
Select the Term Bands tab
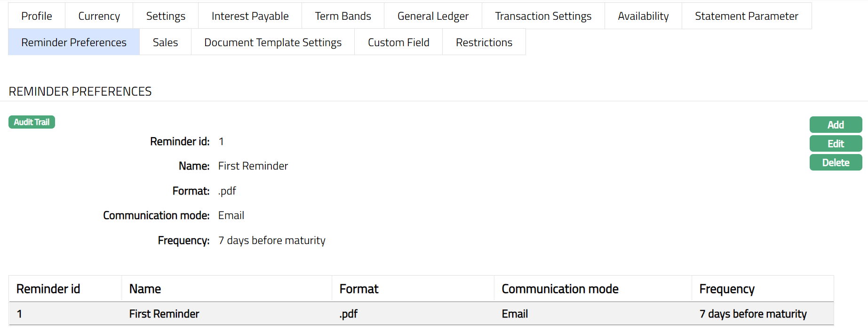click(343, 16)
